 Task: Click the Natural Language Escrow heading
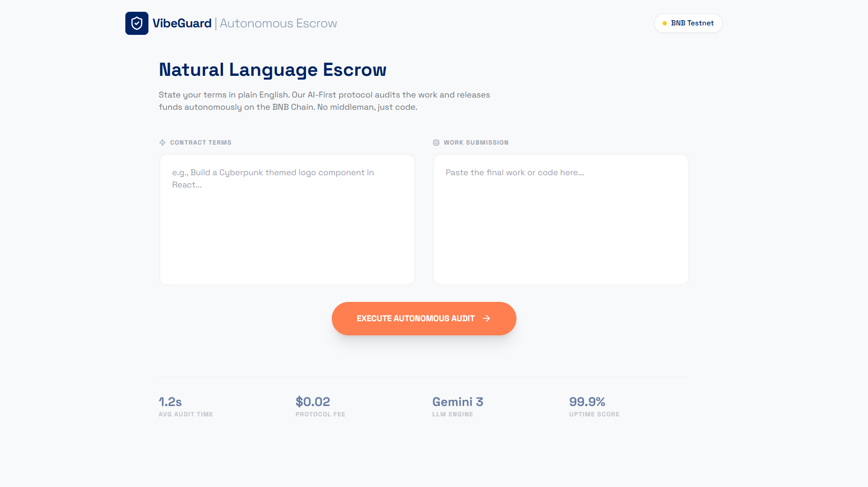pyautogui.click(x=272, y=70)
